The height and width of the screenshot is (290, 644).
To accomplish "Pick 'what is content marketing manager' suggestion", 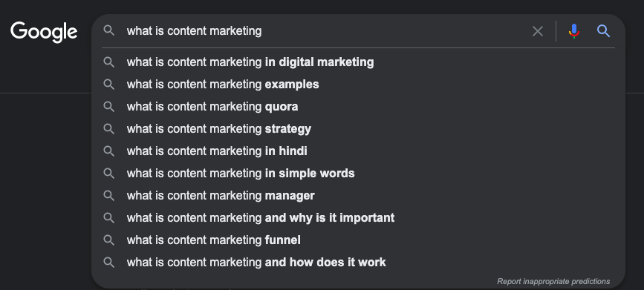I will click(358, 196).
